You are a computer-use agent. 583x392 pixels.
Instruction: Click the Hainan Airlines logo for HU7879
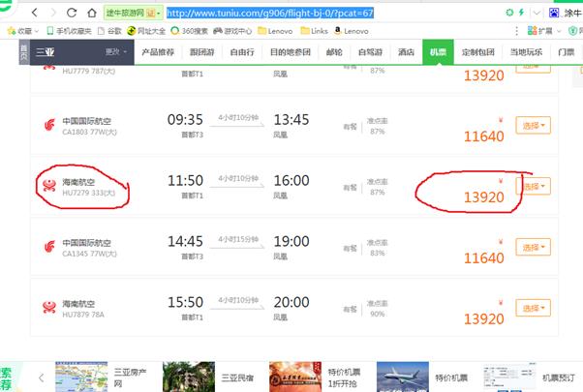pos(49,307)
